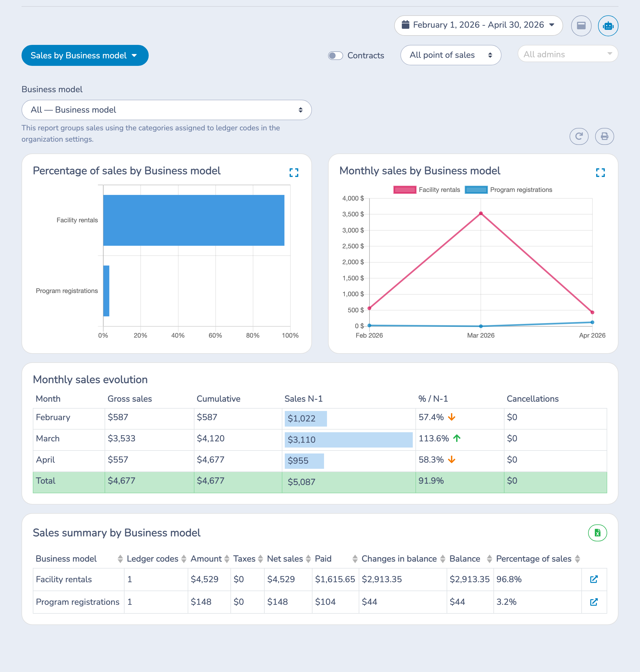Sort by Net sales column
This screenshot has width=640, height=672.
(x=308, y=559)
